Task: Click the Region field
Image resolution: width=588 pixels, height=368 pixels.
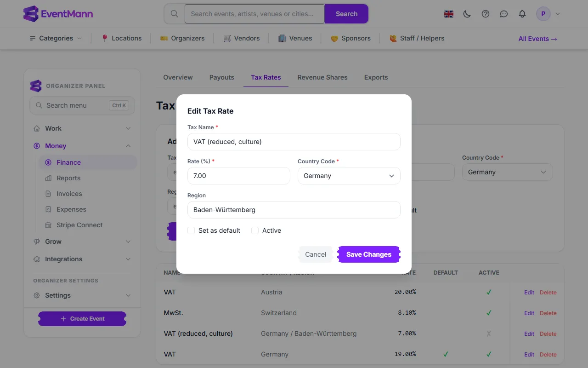Action: (x=294, y=210)
